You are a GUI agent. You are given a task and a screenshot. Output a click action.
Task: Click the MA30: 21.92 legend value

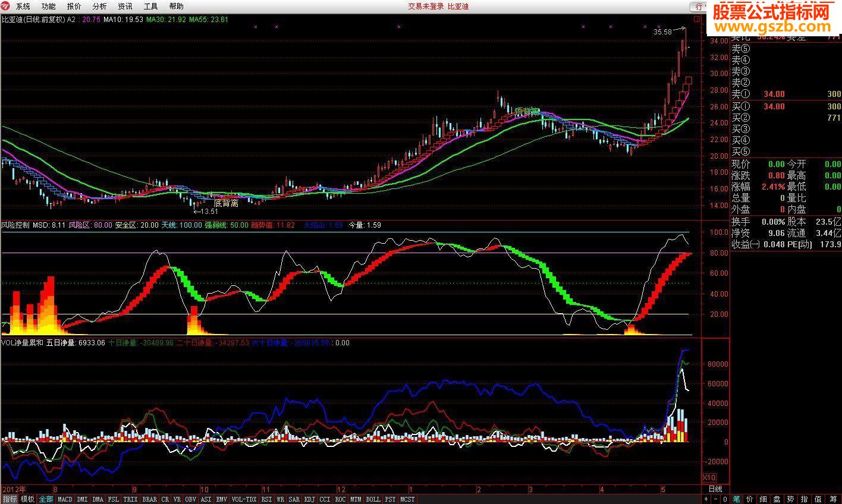[x=166, y=20]
